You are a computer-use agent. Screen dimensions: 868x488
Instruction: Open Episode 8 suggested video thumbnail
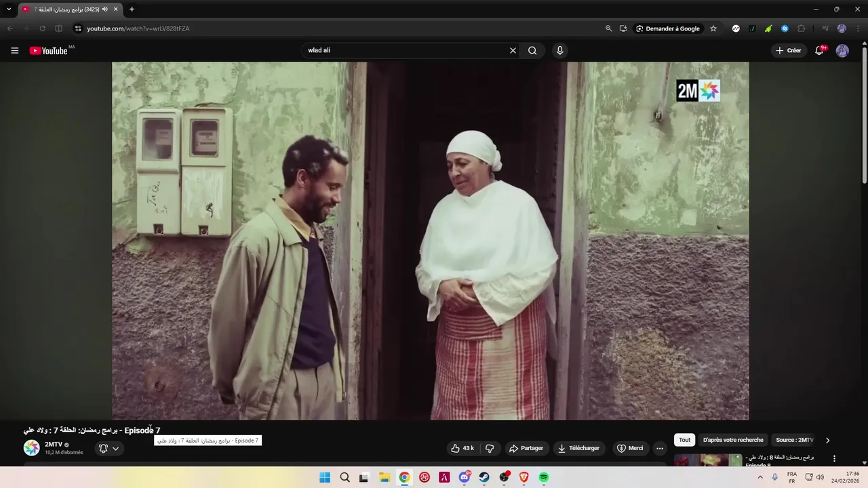(x=708, y=461)
